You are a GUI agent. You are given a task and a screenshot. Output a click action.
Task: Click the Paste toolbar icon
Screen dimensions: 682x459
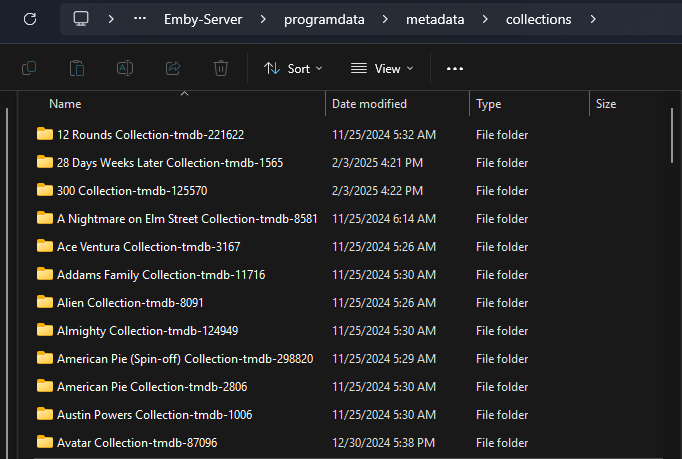77,68
